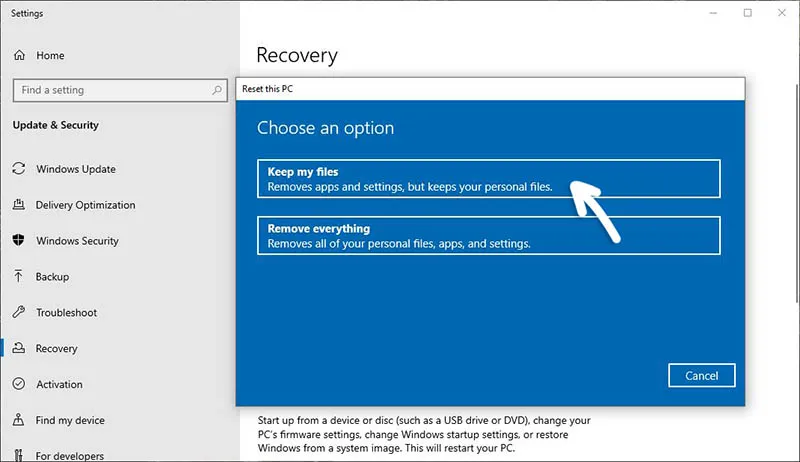Open the Windows Security page

coord(77,241)
